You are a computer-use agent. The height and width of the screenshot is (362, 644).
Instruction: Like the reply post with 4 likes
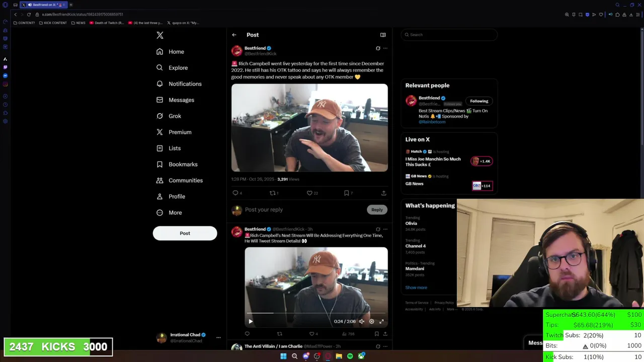pyautogui.click(x=313, y=334)
